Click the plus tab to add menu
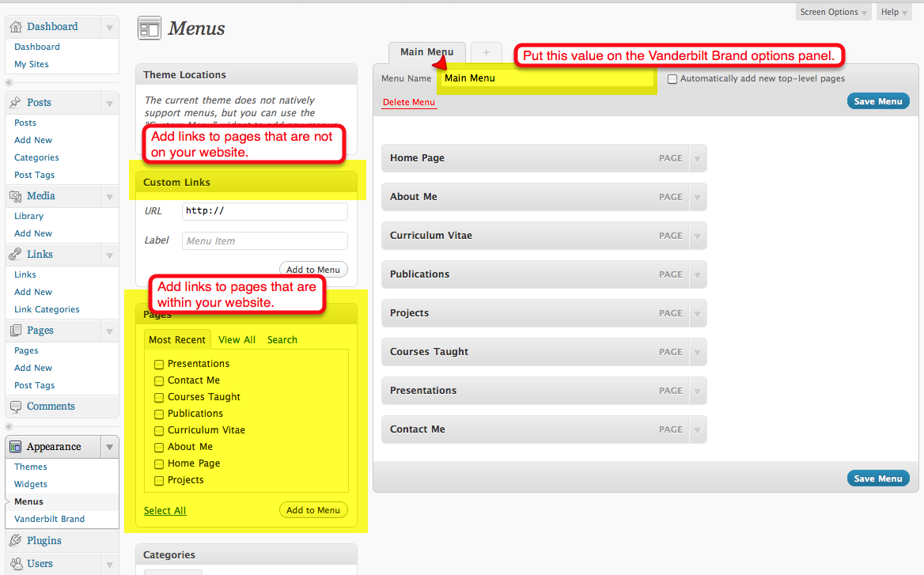 [x=486, y=52]
